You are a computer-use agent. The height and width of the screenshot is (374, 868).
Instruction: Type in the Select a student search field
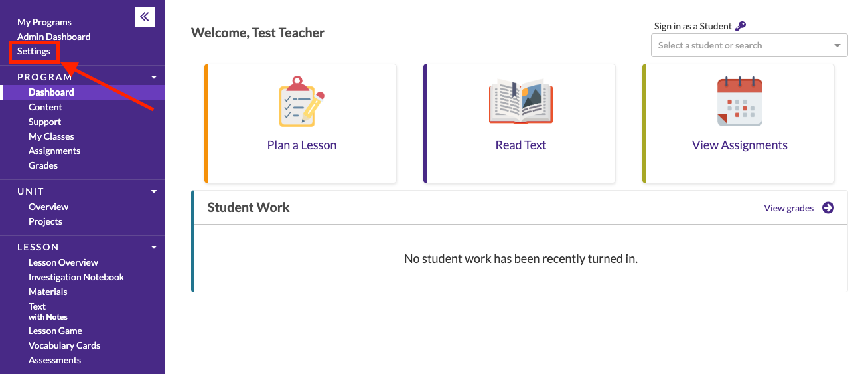click(x=737, y=46)
